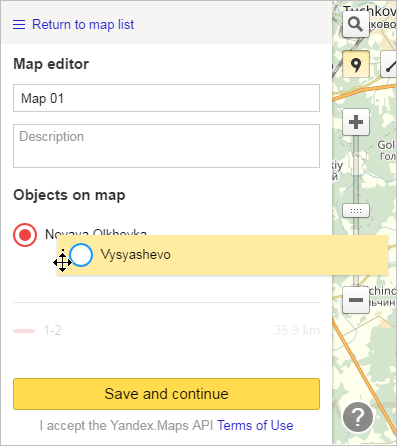
Task: Select the red Novaya Olkhovka marker icon
Action: click(x=25, y=235)
